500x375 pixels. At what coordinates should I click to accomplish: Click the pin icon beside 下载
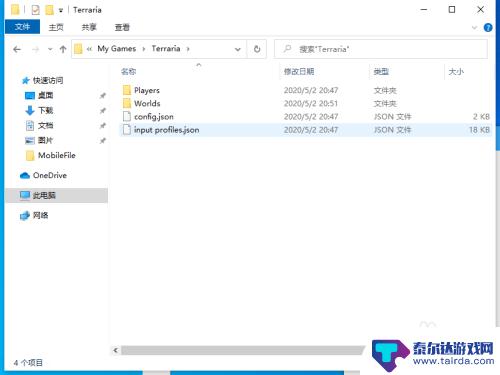tap(103, 111)
